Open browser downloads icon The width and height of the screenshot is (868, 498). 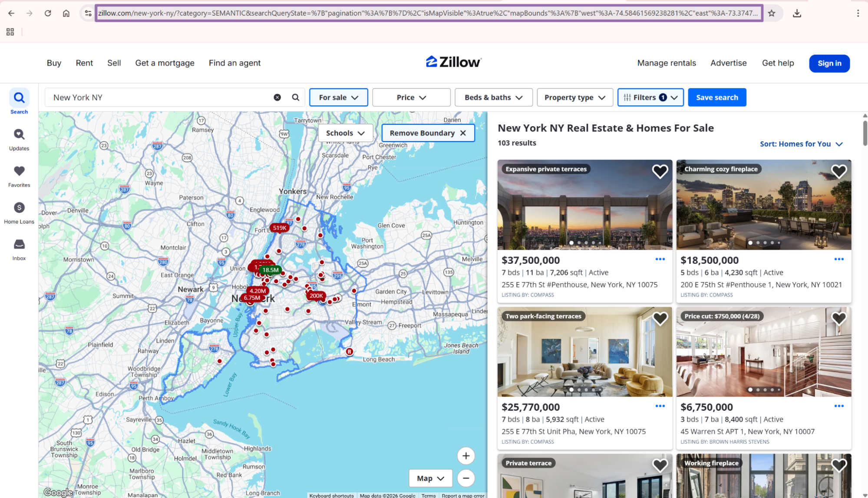[797, 13]
